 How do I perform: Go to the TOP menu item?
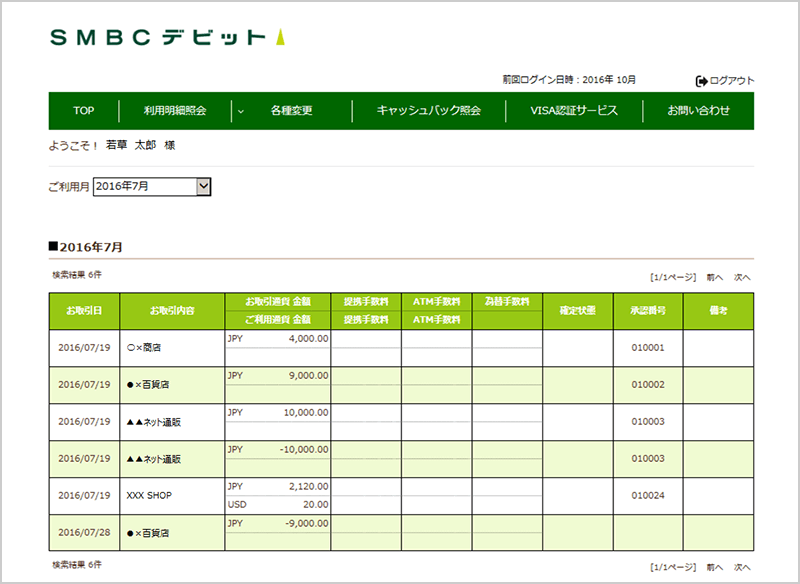83,111
